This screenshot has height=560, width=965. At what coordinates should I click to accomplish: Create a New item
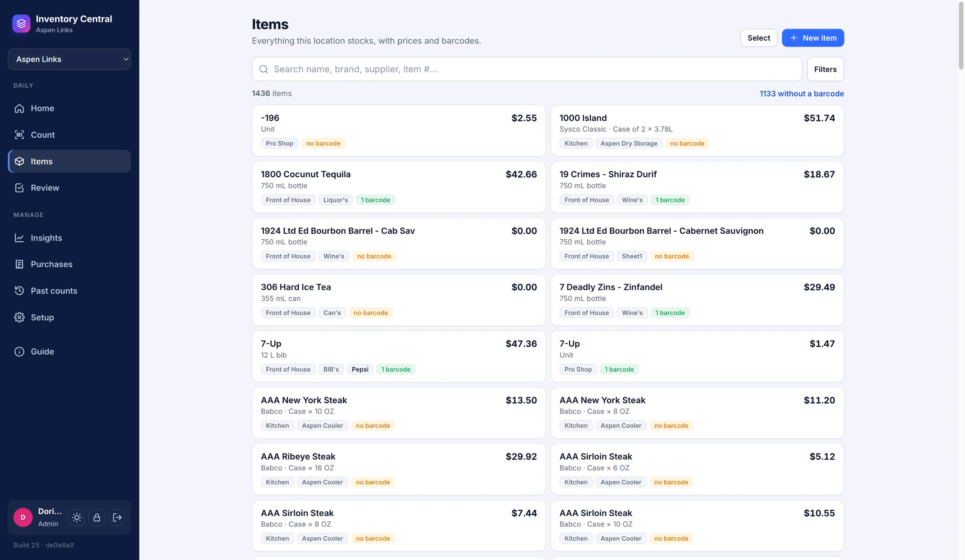813,38
